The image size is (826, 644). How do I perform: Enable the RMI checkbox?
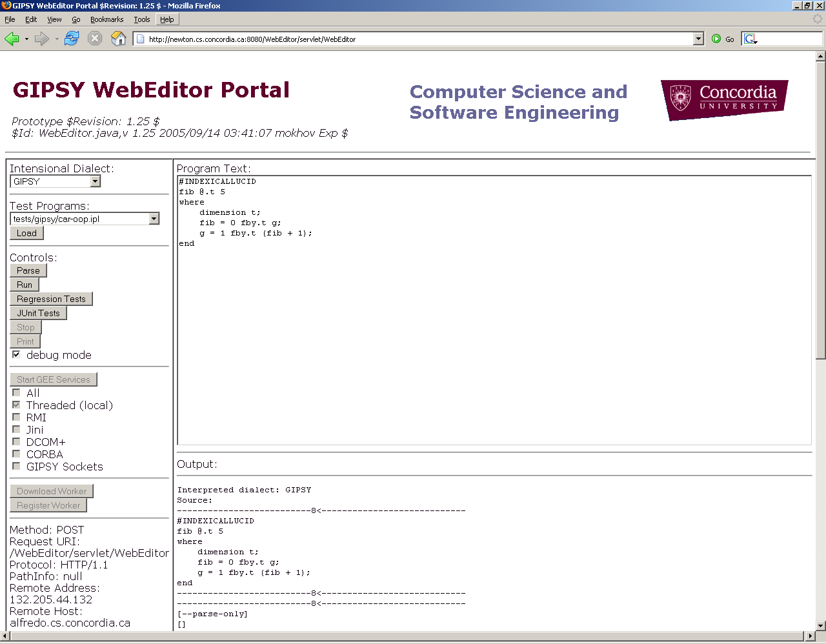pyautogui.click(x=16, y=418)
